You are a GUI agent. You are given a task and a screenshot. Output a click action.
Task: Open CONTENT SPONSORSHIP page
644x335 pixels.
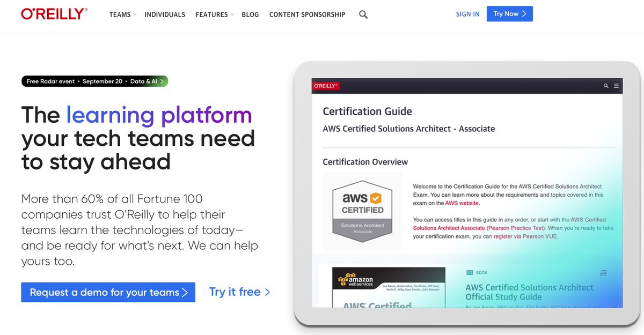pyautogui.click(x=308, y=14)
